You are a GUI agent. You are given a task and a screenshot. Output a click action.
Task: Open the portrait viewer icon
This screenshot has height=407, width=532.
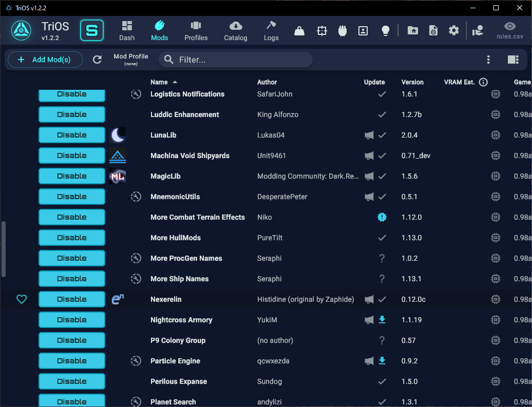coord(363,31)
